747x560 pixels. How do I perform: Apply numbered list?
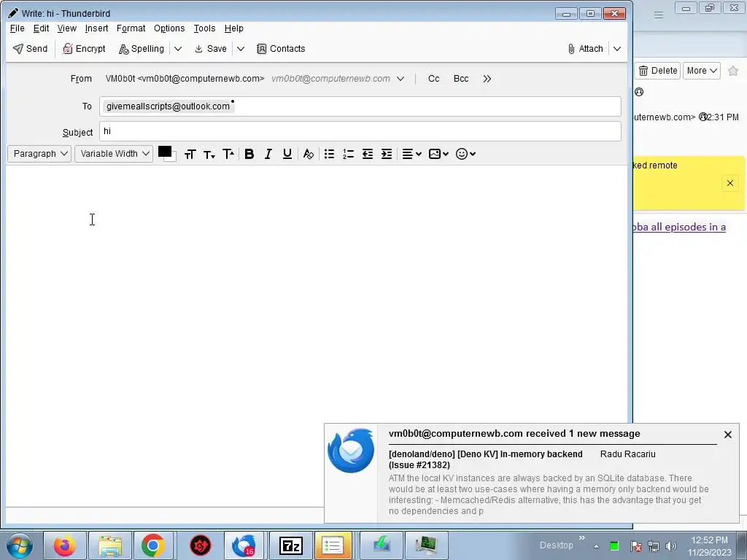pos(348,154)
